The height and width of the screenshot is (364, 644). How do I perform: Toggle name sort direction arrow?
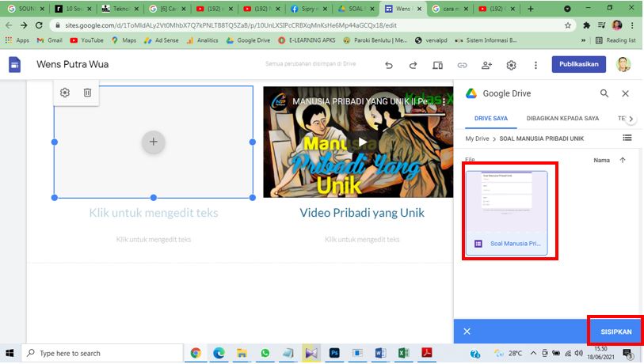623,160
